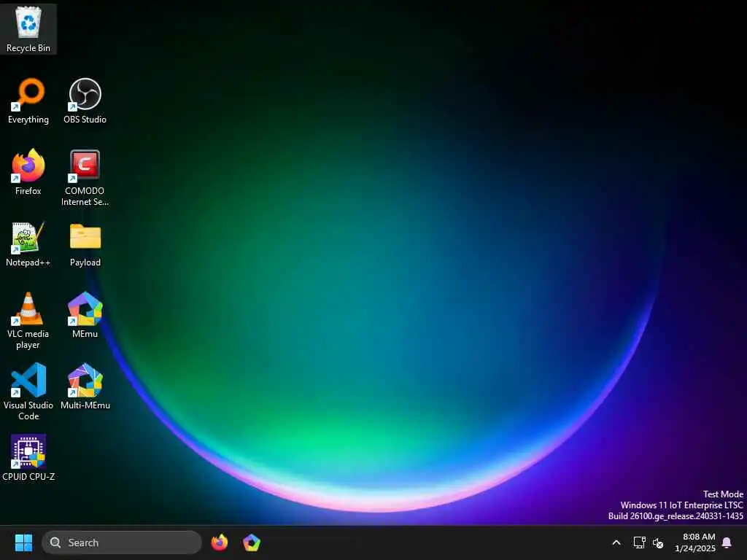Select the Firefox desktop shortcut
The image size is (747, 560).
[28, 172]
